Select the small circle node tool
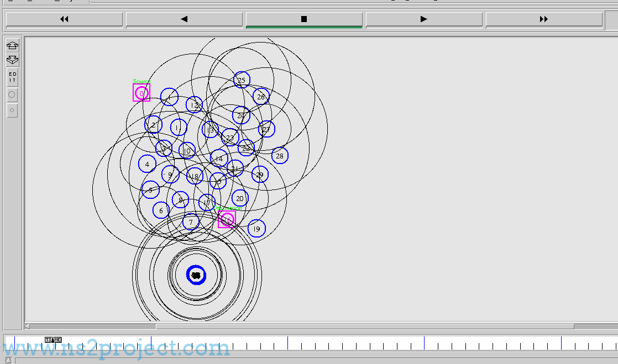618x364 pixels. (x=12, y=110)
